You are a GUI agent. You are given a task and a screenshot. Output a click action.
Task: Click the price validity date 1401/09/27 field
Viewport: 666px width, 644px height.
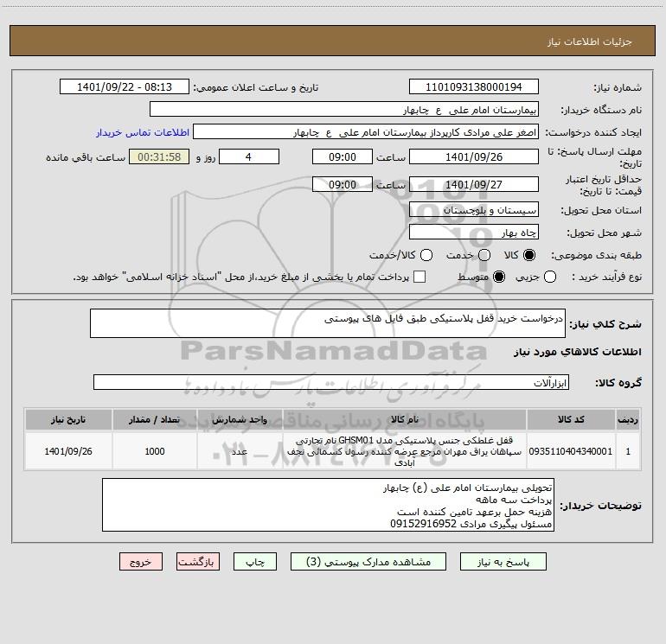[x=474, y=184]
